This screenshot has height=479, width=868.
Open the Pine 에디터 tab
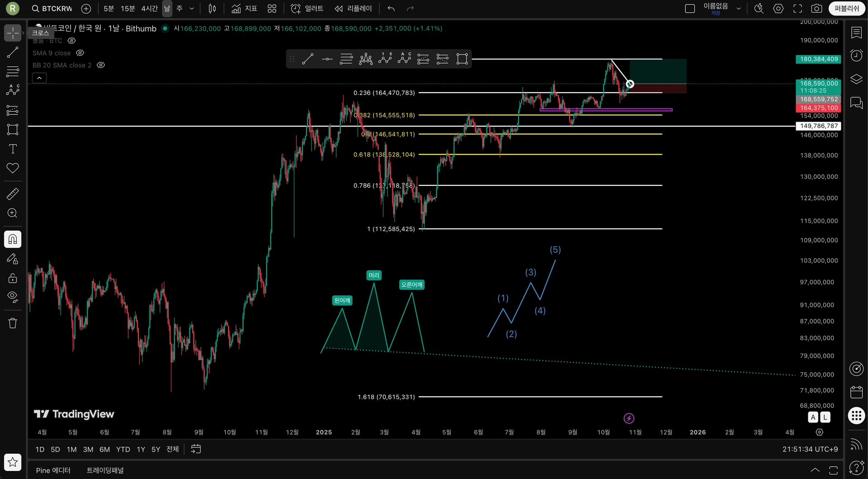point(53,470)
